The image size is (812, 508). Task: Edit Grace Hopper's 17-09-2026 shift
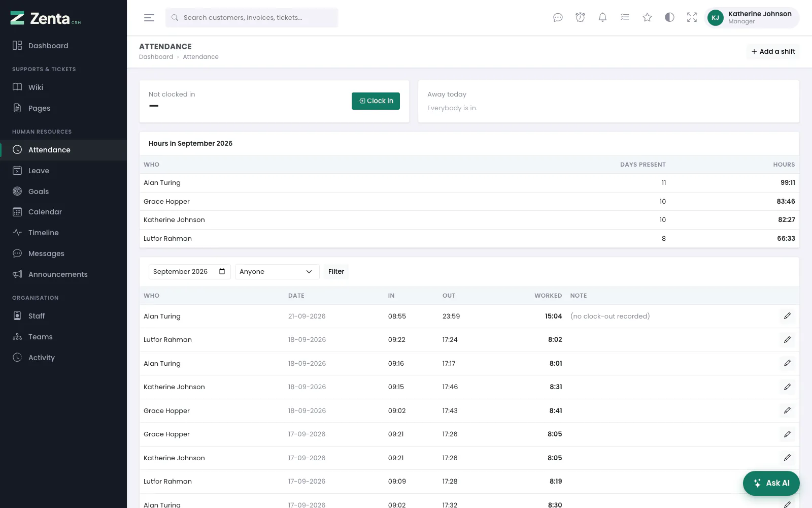[787, 434]
